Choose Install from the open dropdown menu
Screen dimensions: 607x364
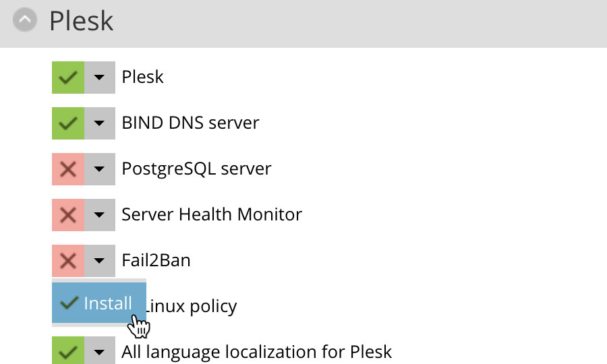click(99, 303)
